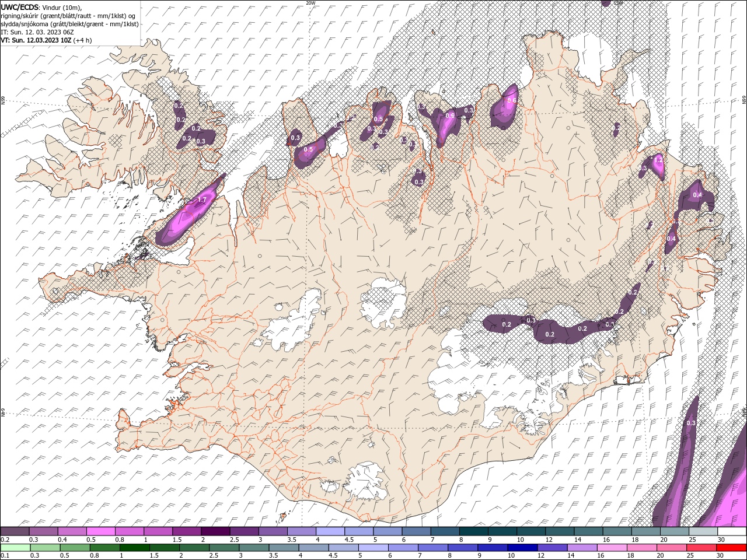Select the darkest green swatch labeled 1 in rain legend
This screenshot has width=747, height=560.
tap(134, 548)
